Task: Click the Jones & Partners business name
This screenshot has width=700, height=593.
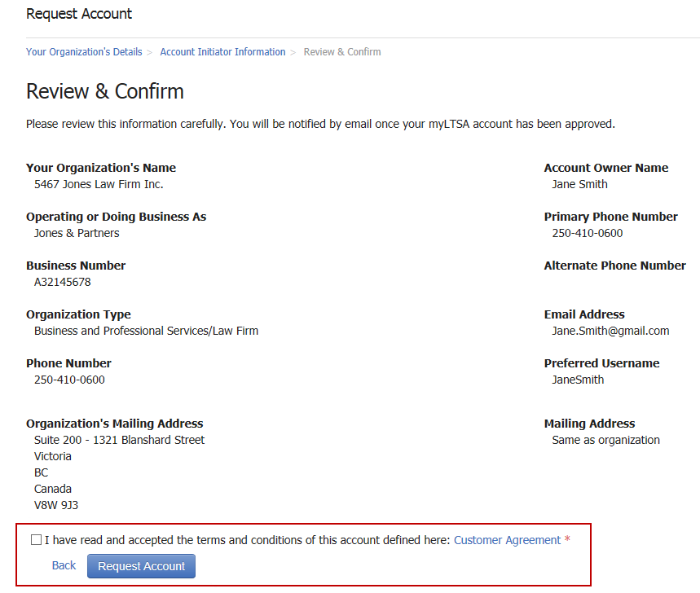Action: (77, 233)
